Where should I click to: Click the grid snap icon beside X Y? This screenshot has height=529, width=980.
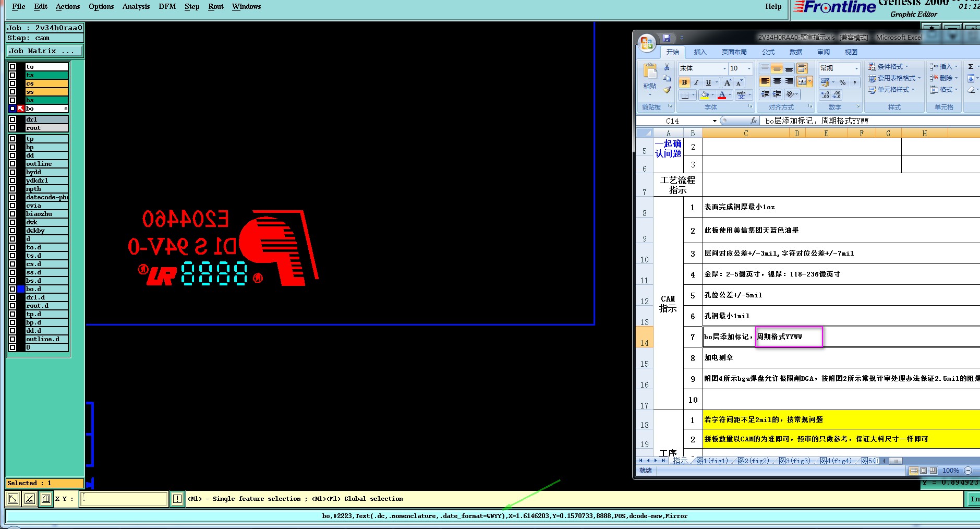pos(46,499)
